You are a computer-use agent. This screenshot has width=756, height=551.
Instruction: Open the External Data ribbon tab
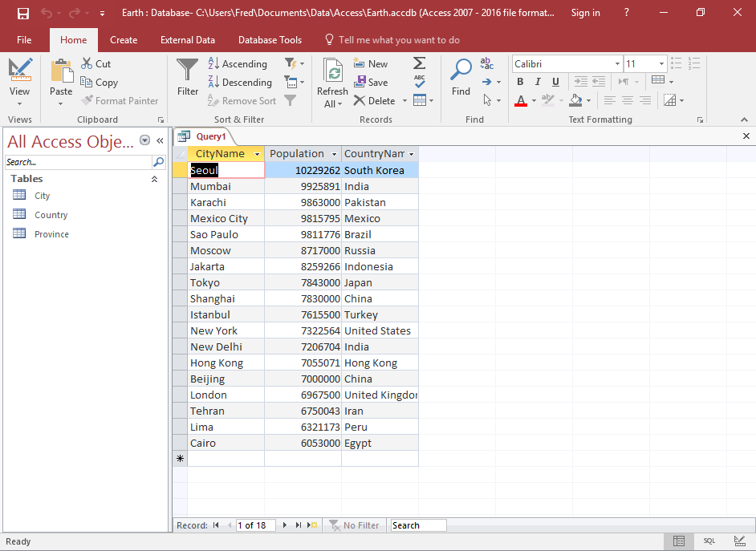[x=187, y=40]
